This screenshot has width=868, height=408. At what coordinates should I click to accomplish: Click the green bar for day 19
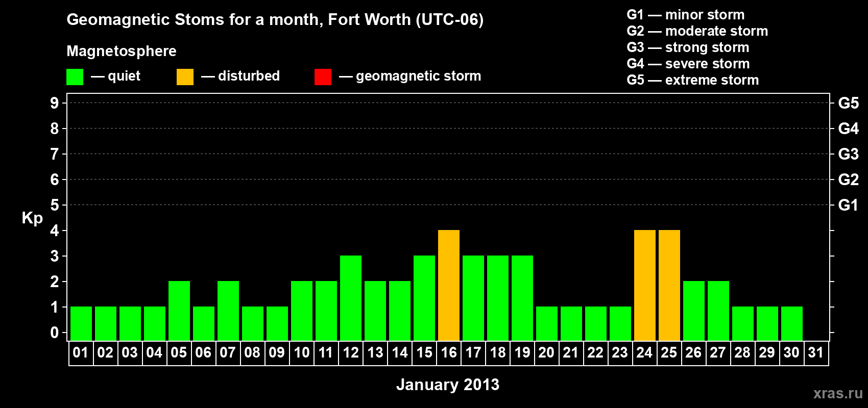point(522,298)
